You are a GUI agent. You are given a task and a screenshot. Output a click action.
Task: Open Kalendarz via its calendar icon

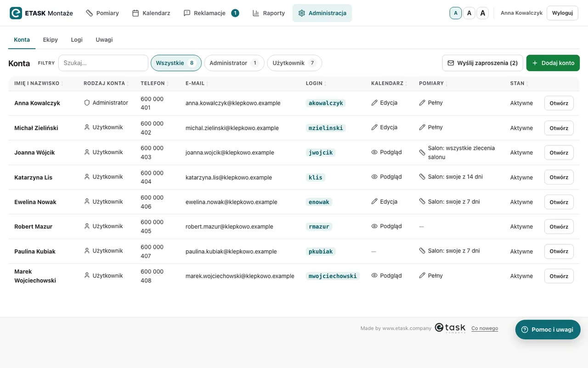coord(136,13)
